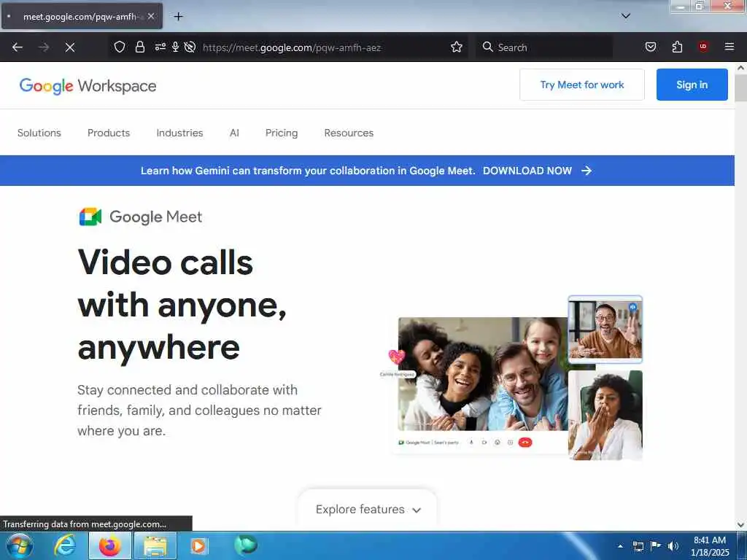Click scrollbar down arrow
This screenshot has width=747, height=560.
(x=741, y=525)
